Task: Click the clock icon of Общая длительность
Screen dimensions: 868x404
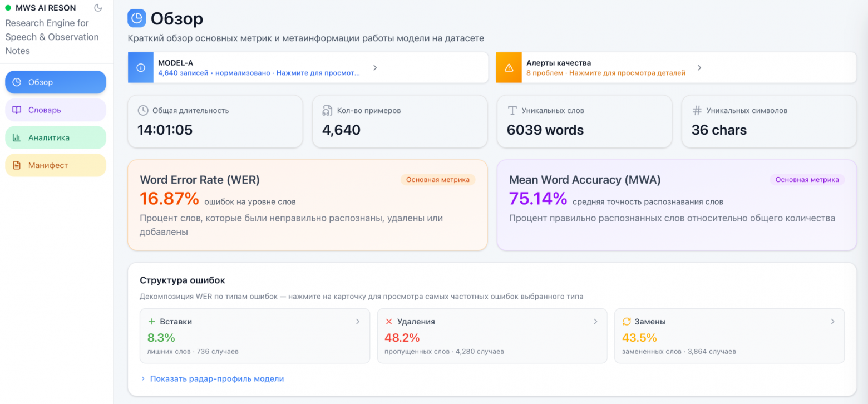Action: coord(142,110)
